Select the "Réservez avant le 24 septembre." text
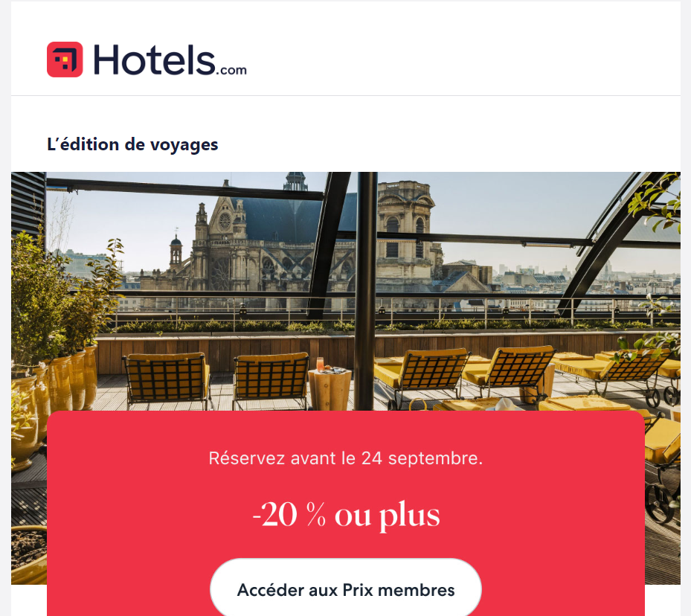Viewport: 691px width, 616px height. (346, 458)
